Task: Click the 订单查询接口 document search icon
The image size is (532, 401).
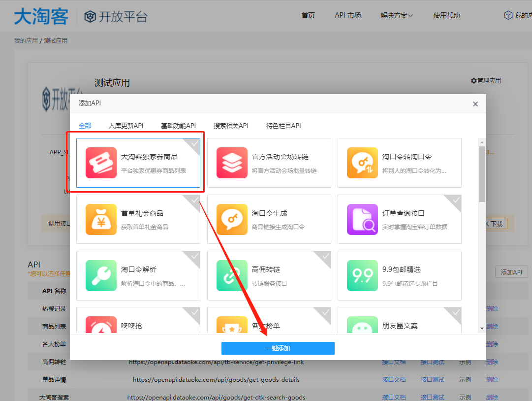Action: (x=362, y=219)
